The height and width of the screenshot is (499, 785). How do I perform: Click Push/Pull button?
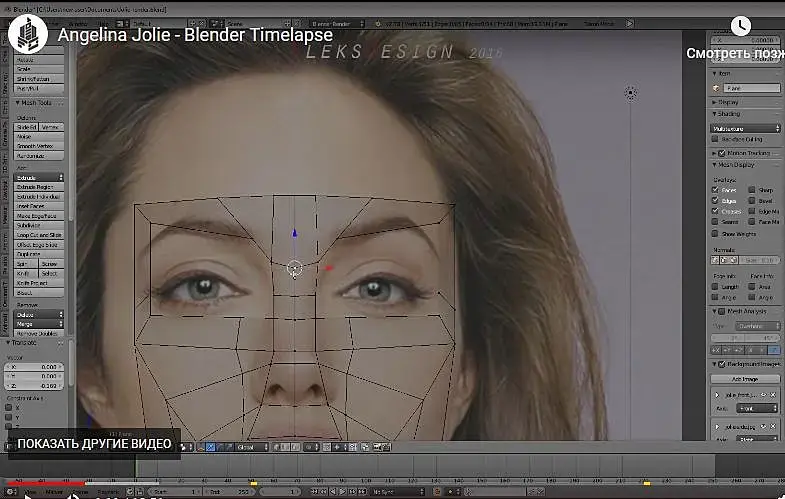pyautogui.click(x=39, y=88)
